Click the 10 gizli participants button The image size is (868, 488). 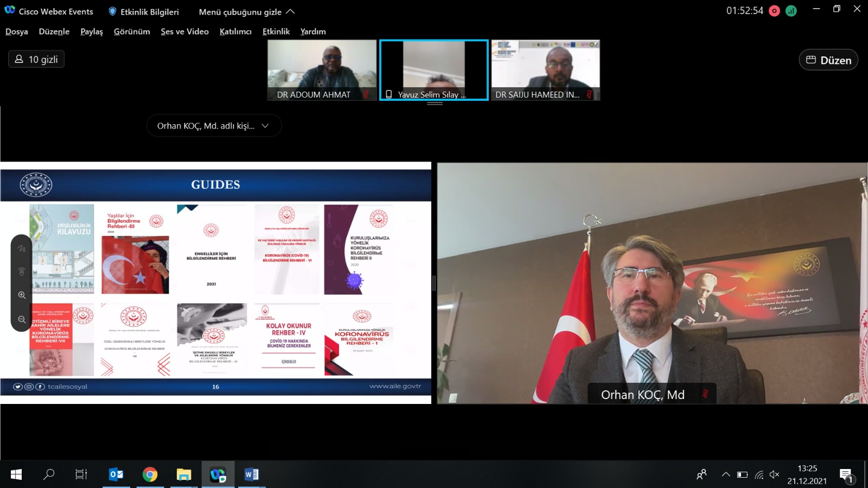[x=36, y=59]
